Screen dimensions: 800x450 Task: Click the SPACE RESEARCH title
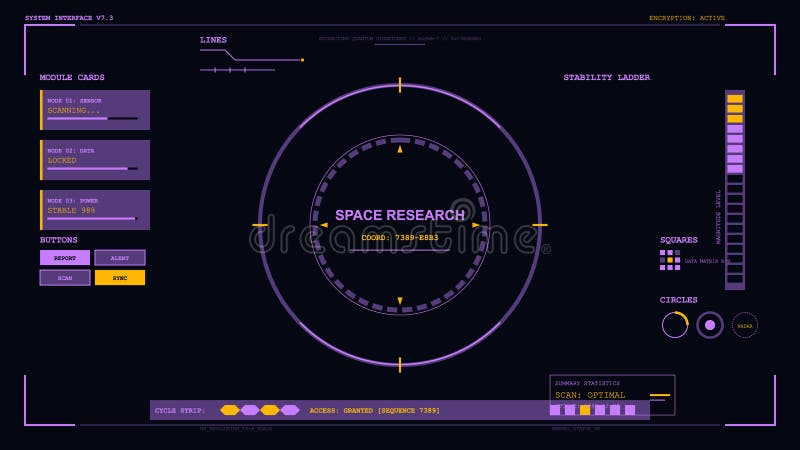click(x=400, y=215)
